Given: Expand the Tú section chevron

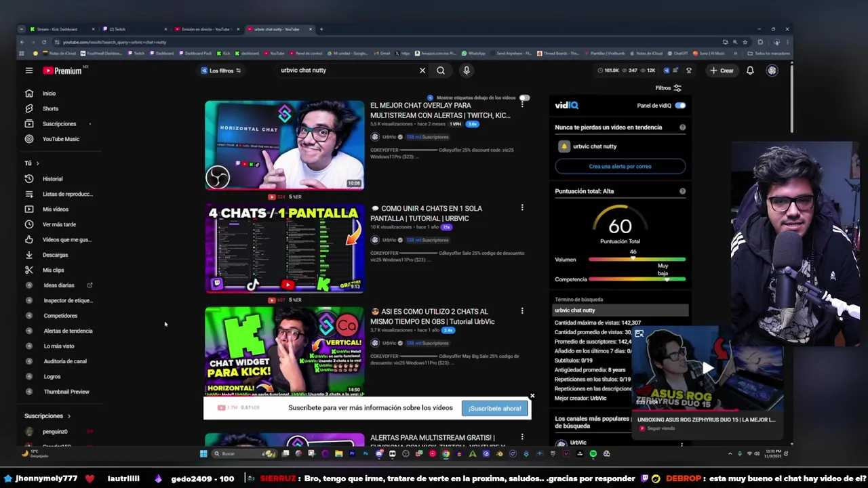Looking at the screenshot, I should coord(37,163).
